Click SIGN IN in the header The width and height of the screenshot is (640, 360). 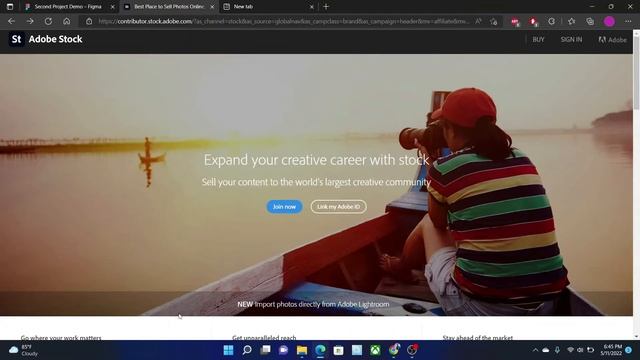pyautogui.click(x=571, y=40)
